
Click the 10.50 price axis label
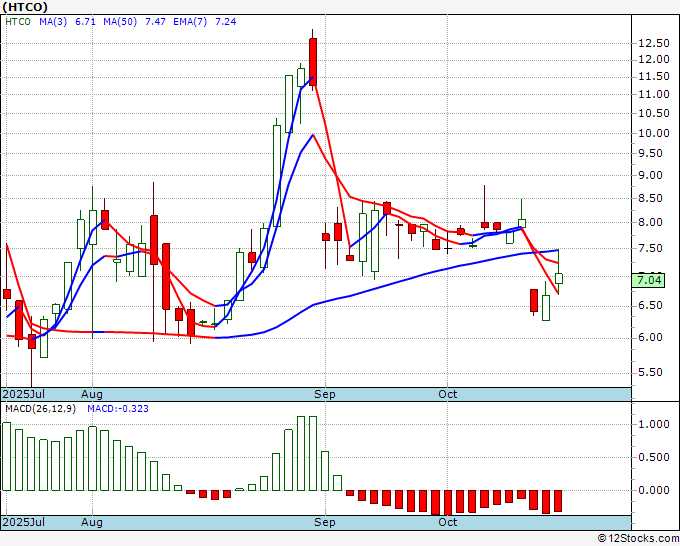pos(654,114)
